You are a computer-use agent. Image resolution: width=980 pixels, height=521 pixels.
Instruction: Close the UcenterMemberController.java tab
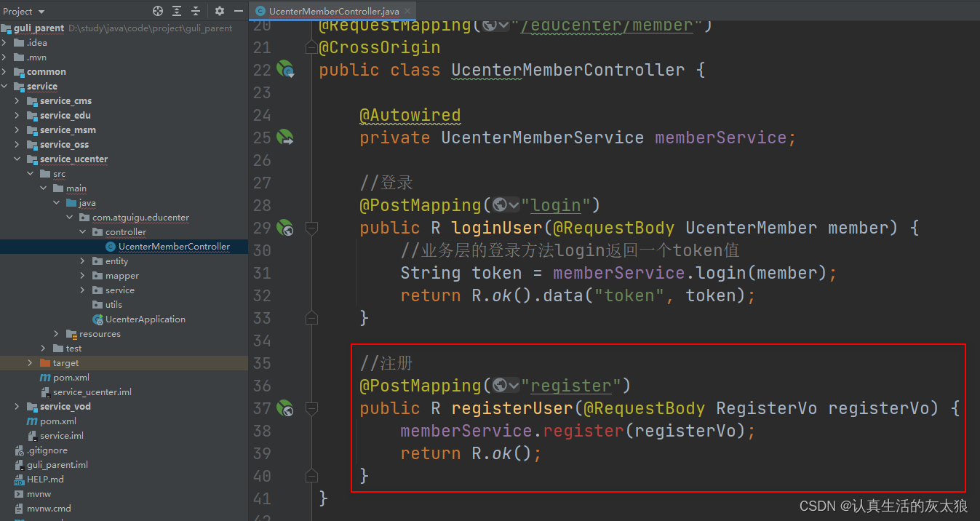click(408, 11)
